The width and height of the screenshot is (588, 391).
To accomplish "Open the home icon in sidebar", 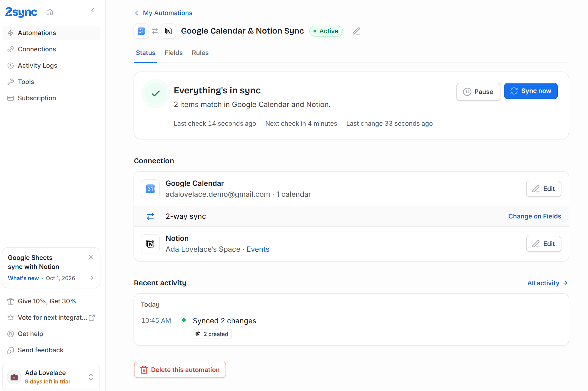I will tap(50, 12).
